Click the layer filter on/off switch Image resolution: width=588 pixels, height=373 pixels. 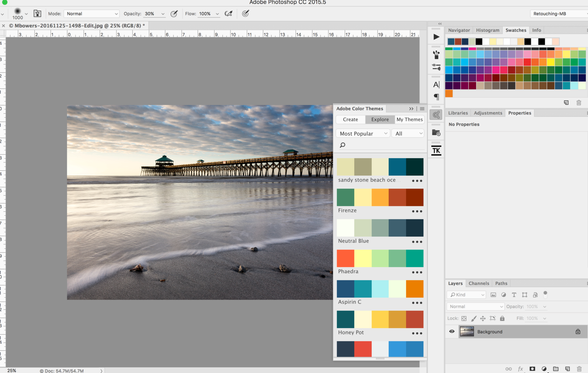[x=545, y=294]
